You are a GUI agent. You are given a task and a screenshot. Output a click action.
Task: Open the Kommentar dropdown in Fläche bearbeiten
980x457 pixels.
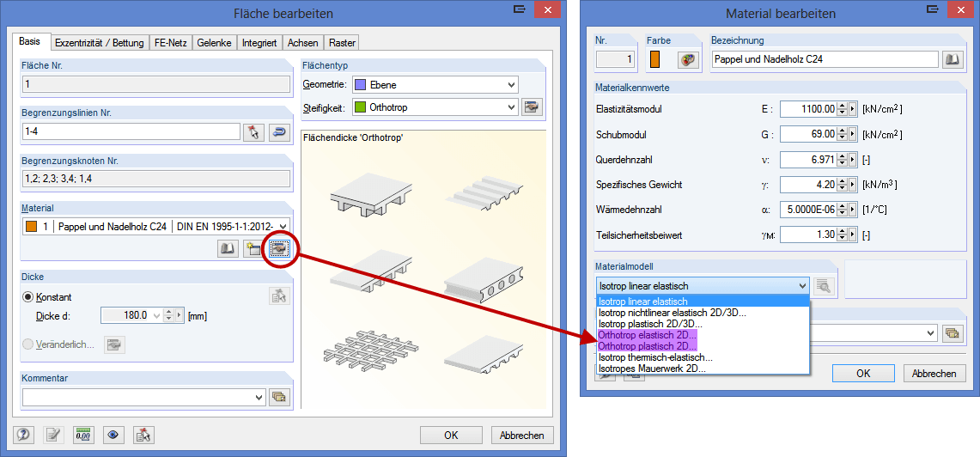tap(259, 397)
